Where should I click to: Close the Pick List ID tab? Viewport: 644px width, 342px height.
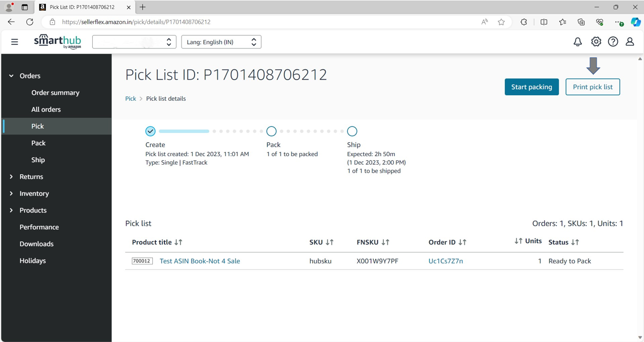coord(129,8)
